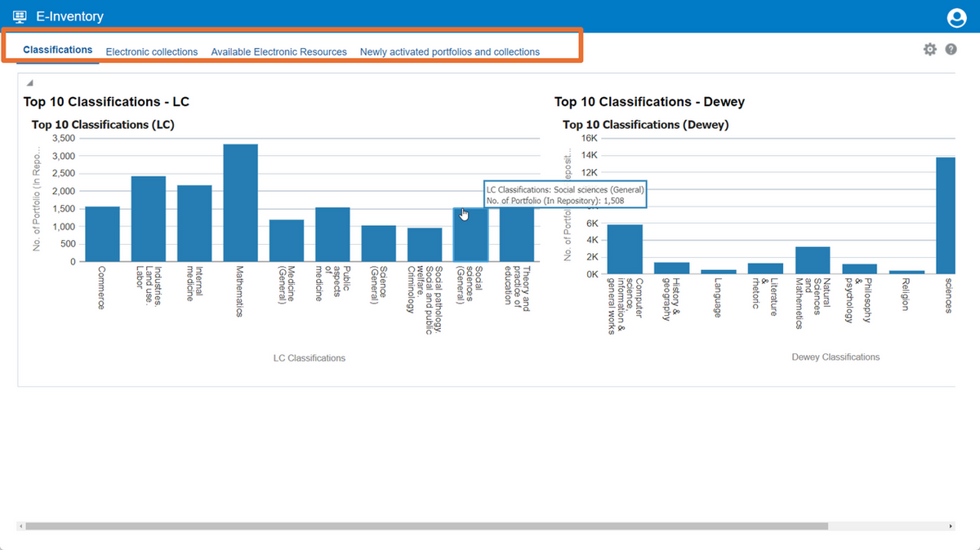The width and height of the screenshot is (980, 550).
Task: Click the tallest sciences bar in Dewey chart
Action: click(945, 215)
